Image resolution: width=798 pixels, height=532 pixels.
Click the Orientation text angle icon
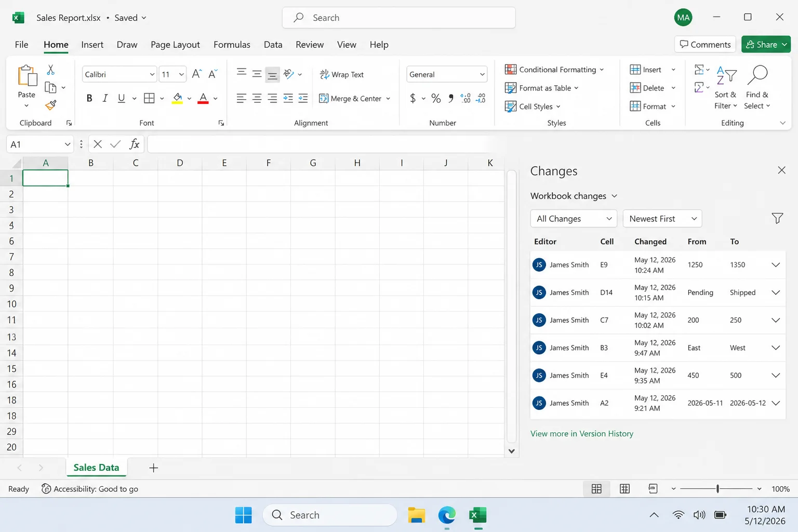(289, 74)
